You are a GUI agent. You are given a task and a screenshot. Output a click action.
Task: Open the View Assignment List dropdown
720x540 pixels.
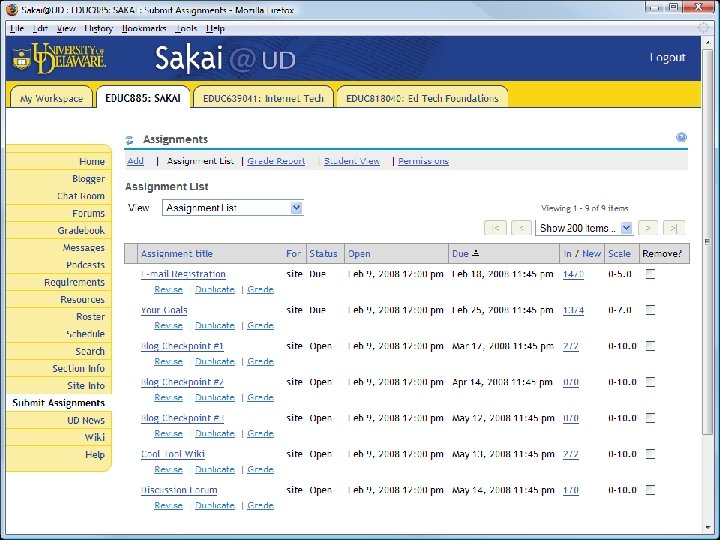(x=233, y=208)
